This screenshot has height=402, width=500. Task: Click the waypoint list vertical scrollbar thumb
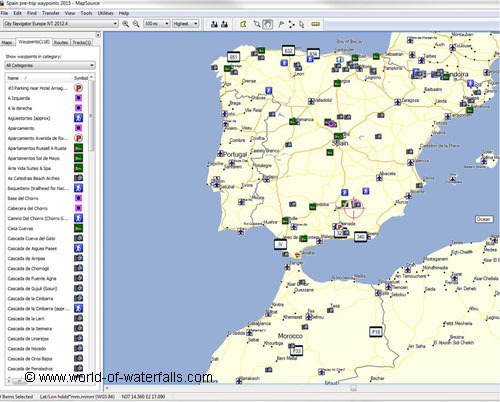(91, 116)
